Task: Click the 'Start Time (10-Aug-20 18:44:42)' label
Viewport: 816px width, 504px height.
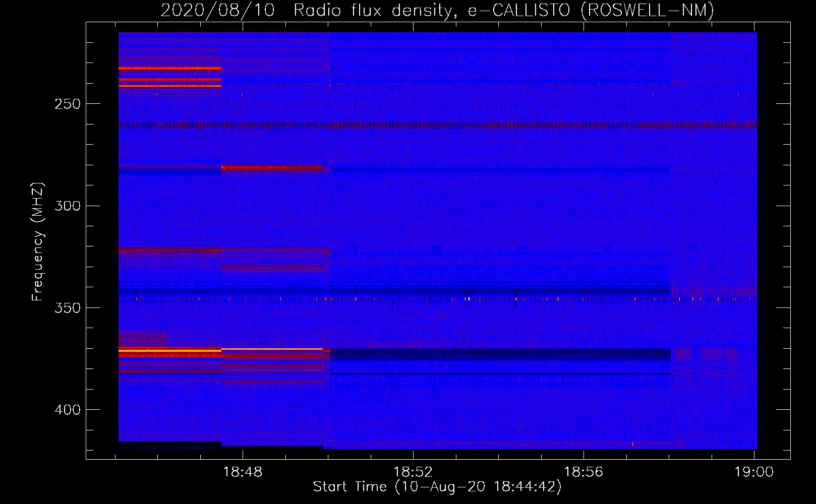Action: pyautogui.click(x=437, y=487)
